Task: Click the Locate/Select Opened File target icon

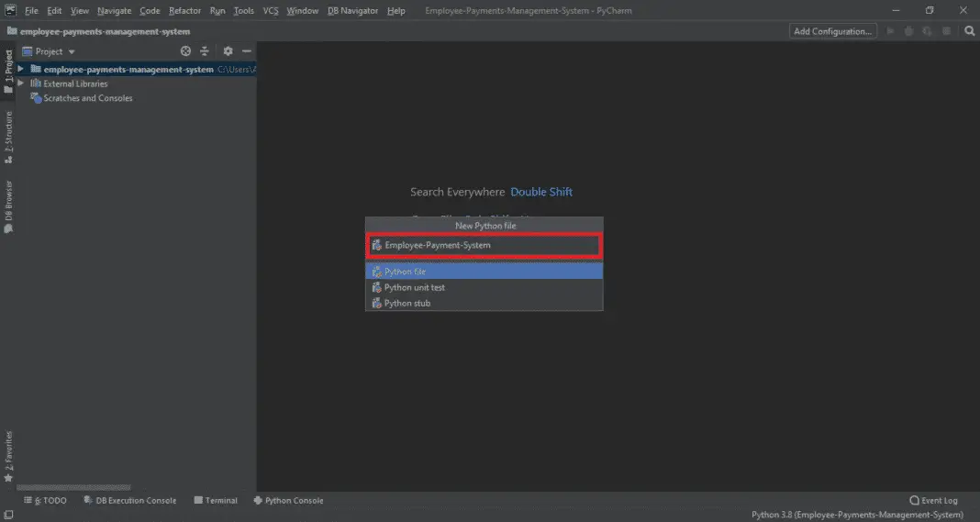Action: point(185,51)
